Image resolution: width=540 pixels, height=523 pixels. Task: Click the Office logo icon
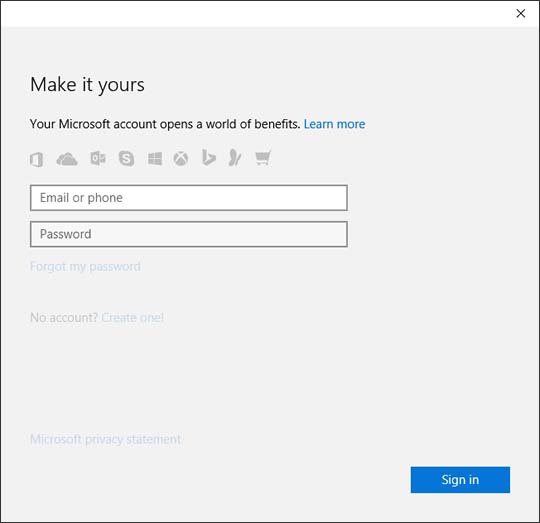(x=37, y=159)
